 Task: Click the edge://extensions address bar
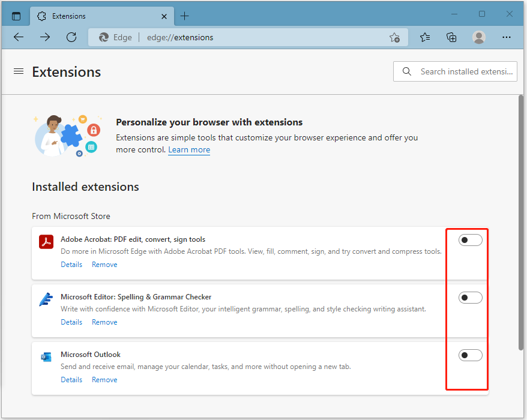pos(248,37)
